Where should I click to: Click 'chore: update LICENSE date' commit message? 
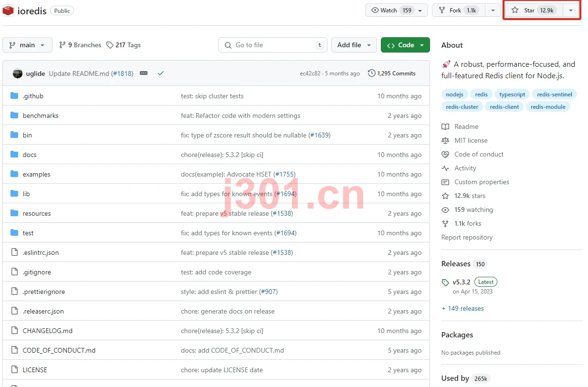click(x=222, y=370)
